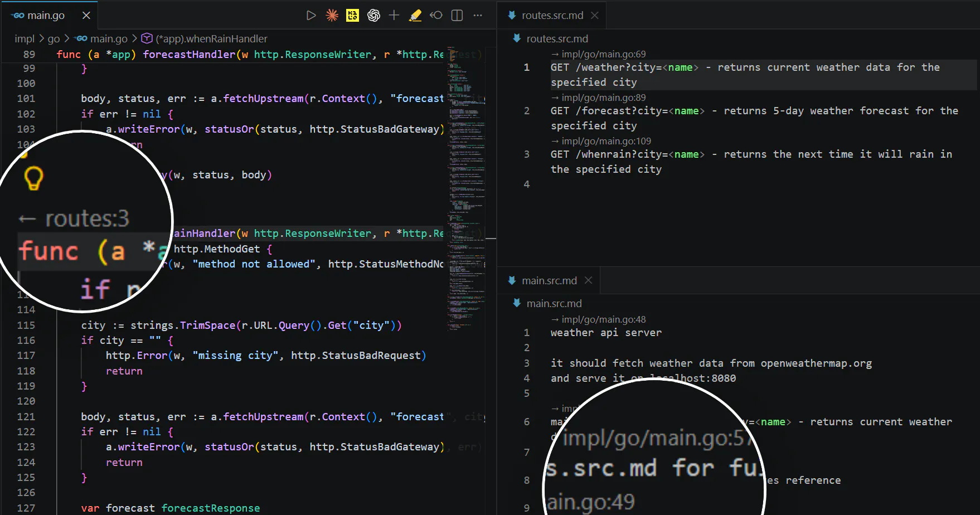Launch the ChatGPT knot icon in toolbar

pyautogui.click(x=373, y=16)
